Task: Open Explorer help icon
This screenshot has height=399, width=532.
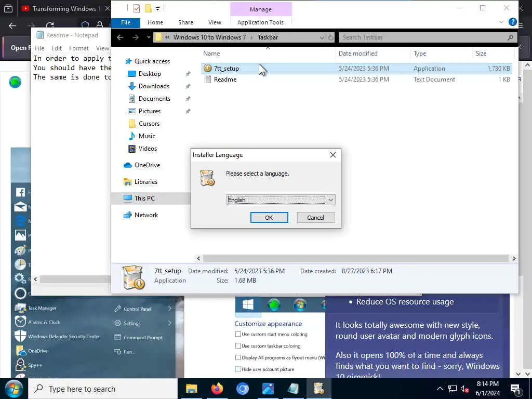Action: pyautogui.click(x=512, y=22)
